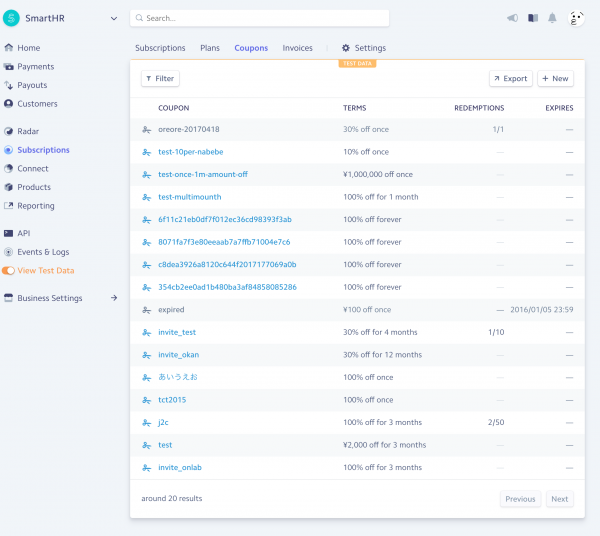Click the scissors icon beside test coupon
The image size is (600, 536).
pos(147,445)
